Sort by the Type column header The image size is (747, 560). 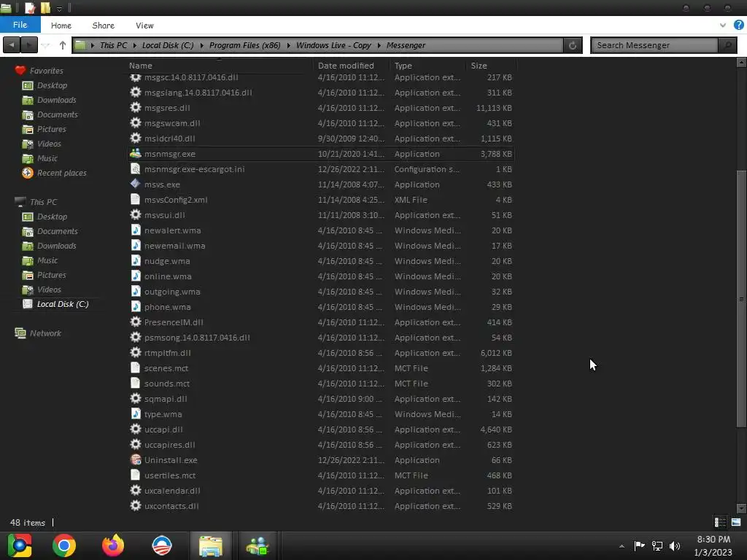tap(403, 66)
